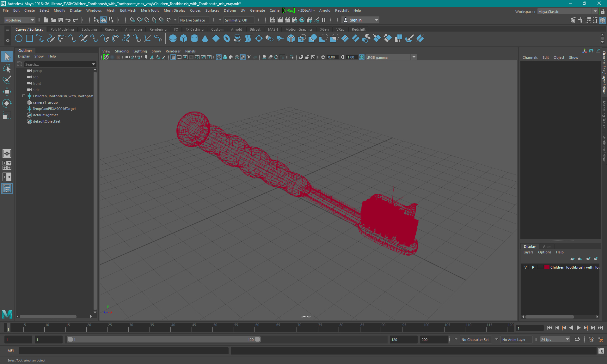Select the NURBS square shelf icon
This screenshot has height=364, width=607.
pos(29,39)
